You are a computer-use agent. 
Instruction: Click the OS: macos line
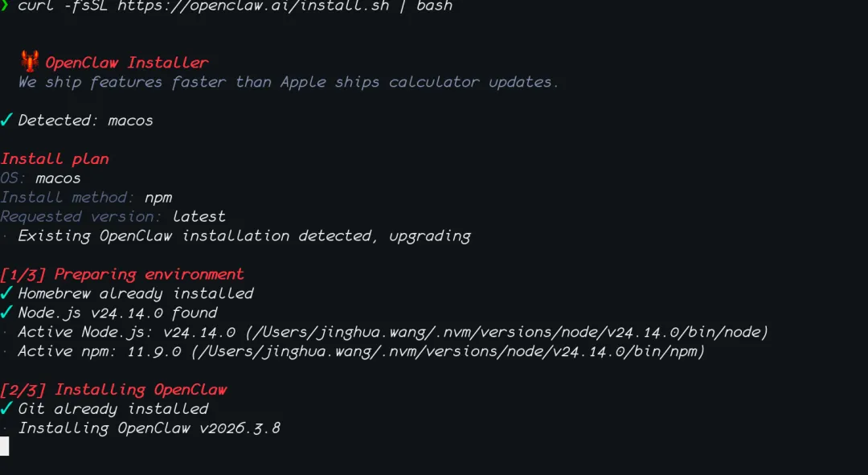point(40,178)
